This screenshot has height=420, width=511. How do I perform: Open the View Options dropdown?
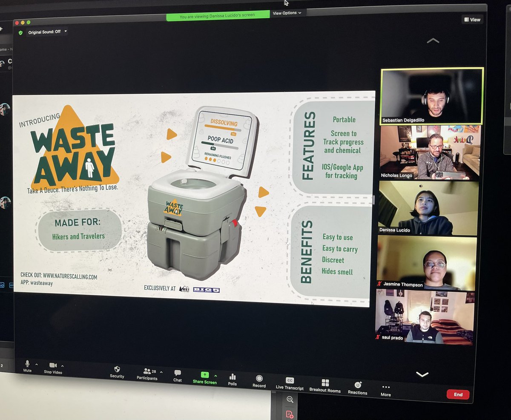[x=287, y=13]
